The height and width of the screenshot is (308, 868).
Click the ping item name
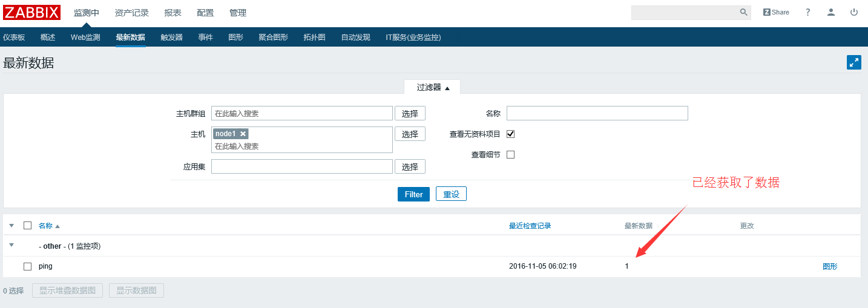tap(45, 266)
